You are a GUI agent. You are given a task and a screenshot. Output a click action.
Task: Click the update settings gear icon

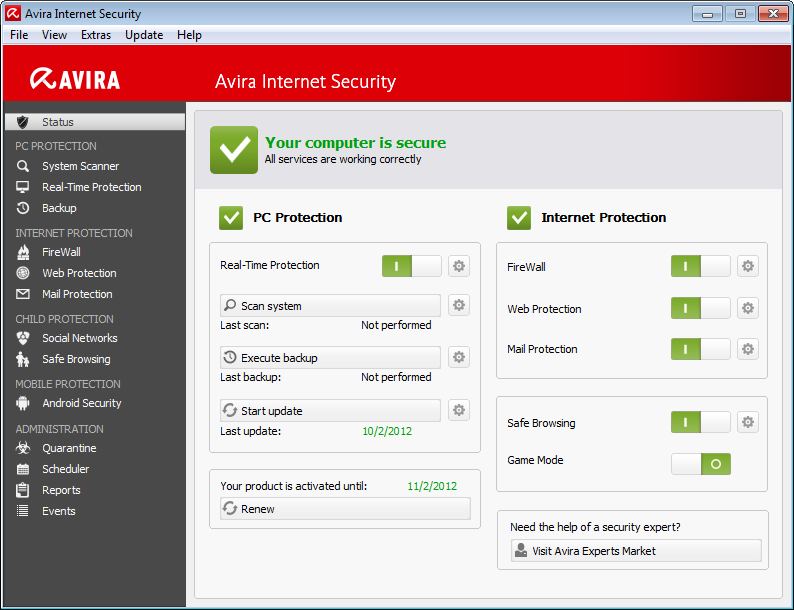click(459, 410)
